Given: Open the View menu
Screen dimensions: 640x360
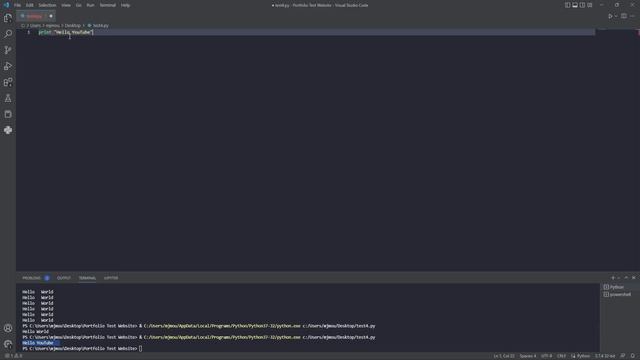Looking at the screenshot, I should coord(66,5).
